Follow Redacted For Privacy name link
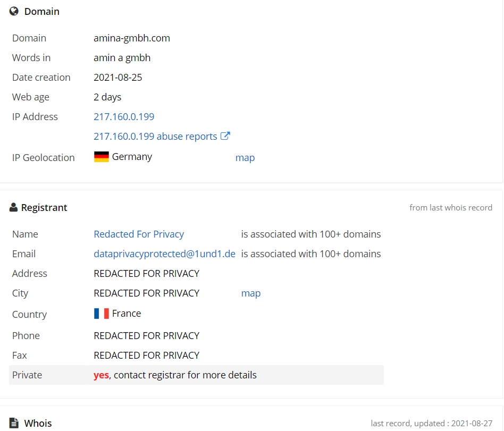504x431 pixels. click(x=139, y=234)
